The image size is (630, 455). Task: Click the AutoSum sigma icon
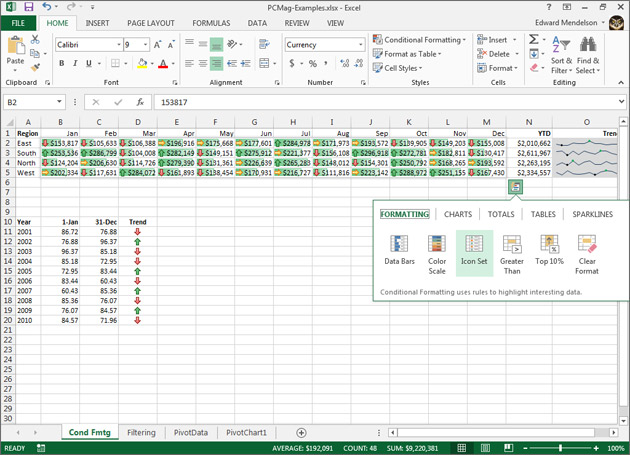coord(534,39)
